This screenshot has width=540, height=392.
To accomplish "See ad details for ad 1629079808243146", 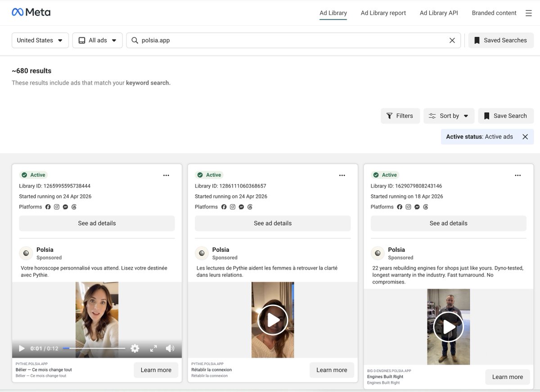I will tap(448, 223).
